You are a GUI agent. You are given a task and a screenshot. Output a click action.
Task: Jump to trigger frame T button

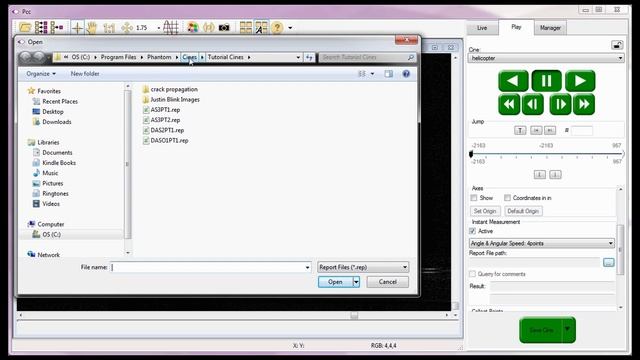click(520, 130)
